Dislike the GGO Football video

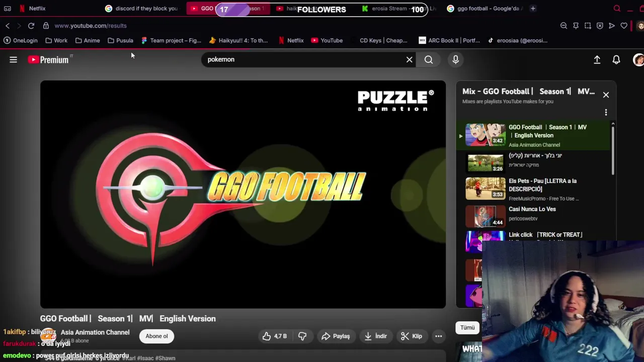pos(302,336)
